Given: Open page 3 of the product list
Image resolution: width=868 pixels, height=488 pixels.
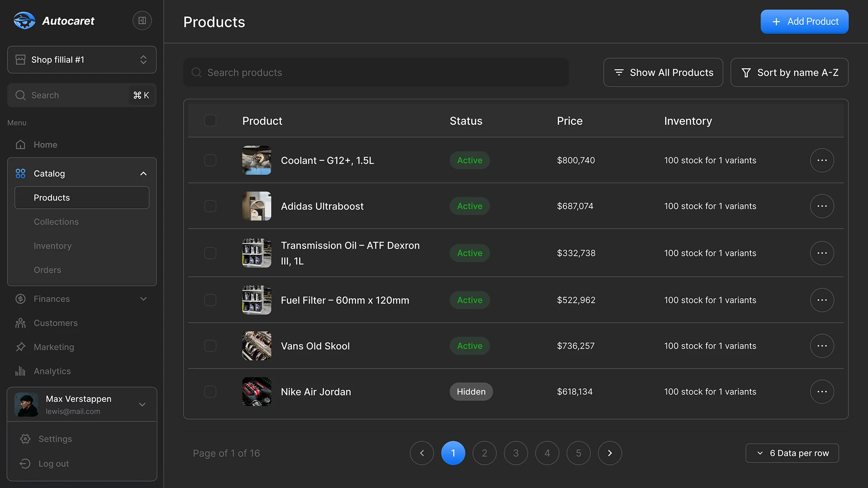Looking at the screenshot, I should [515, 453].
